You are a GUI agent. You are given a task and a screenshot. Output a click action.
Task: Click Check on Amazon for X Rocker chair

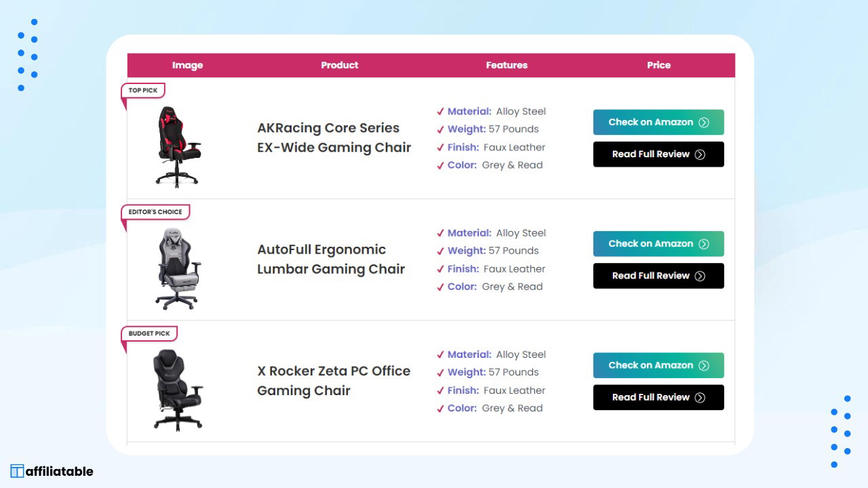click(658, 365)
